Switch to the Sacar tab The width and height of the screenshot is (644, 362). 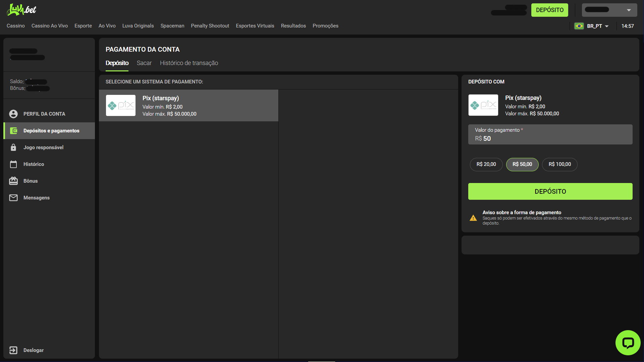[144, 63]
